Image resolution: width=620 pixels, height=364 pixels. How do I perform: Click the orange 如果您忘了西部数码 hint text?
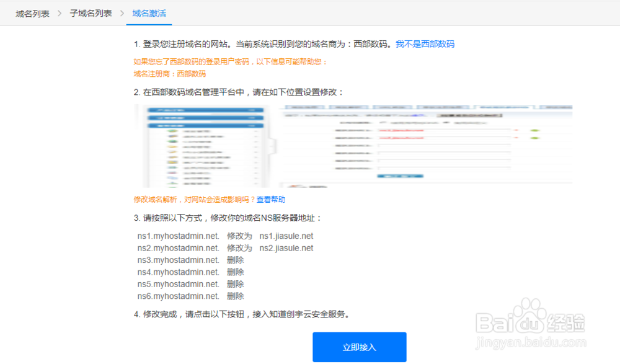[x=231, y=62]
